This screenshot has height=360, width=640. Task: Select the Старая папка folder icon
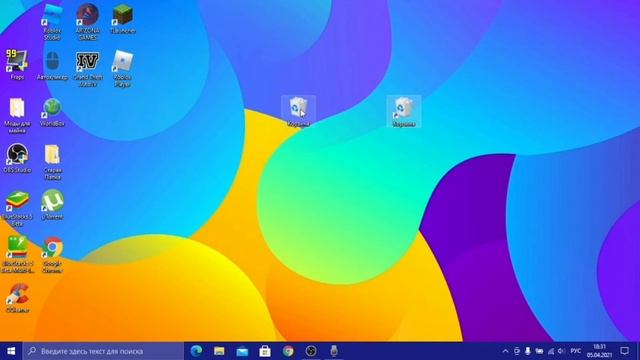coord(52,162)
